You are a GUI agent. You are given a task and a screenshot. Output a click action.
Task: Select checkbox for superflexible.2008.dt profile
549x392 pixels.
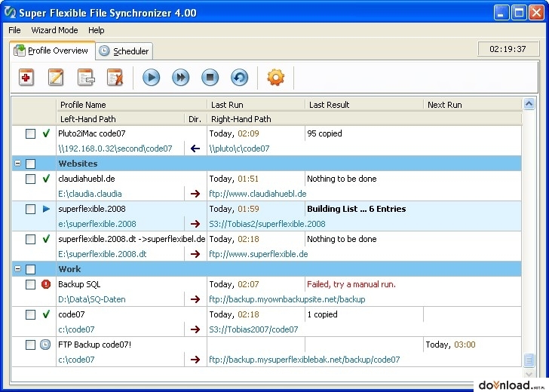coord(30,240)
